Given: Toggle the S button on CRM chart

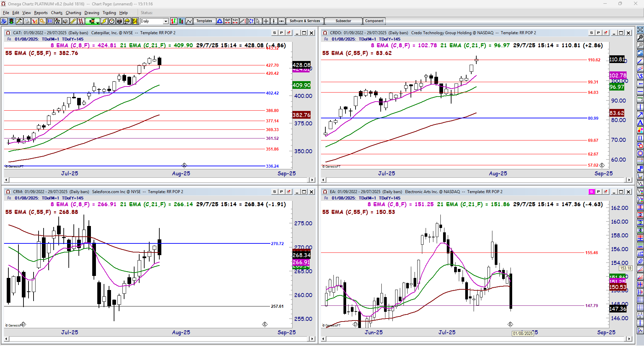Looking at the screenshot, I should (x=274, y=192).
